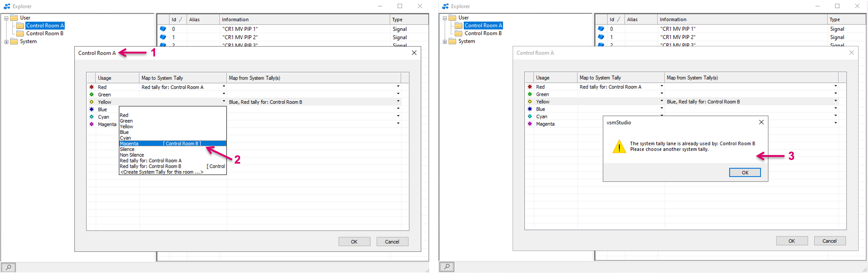The image size is (868, 273).
Task: Click the warning triangle icon in vsmStudio dialog
Action: (619, 147)
